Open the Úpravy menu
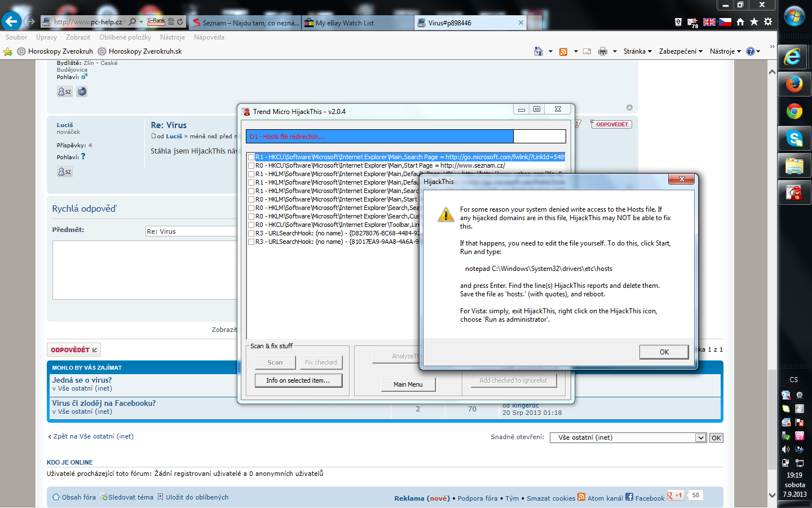Screen dimensions: 812x508 (46, 37)
